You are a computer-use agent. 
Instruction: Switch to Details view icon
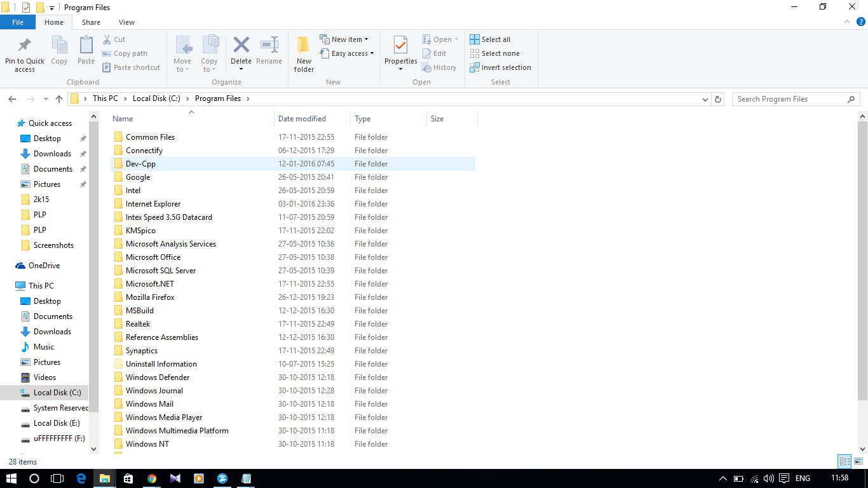click(844, 462)
